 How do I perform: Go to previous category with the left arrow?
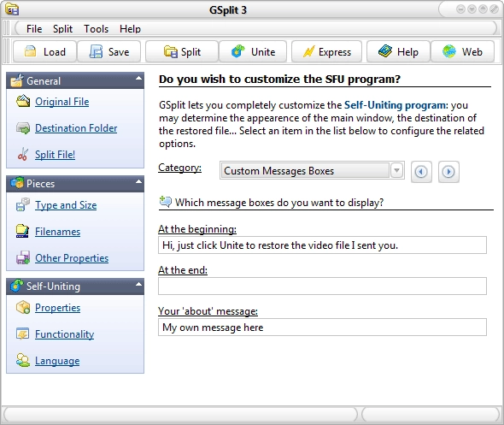(421, 172)
